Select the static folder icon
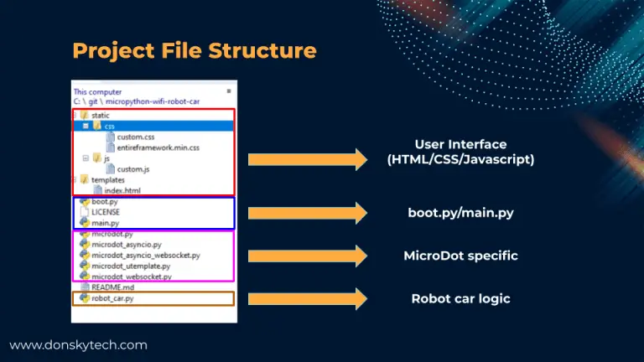644x362 pixels. pyautogui.click(x=84, y=115)
